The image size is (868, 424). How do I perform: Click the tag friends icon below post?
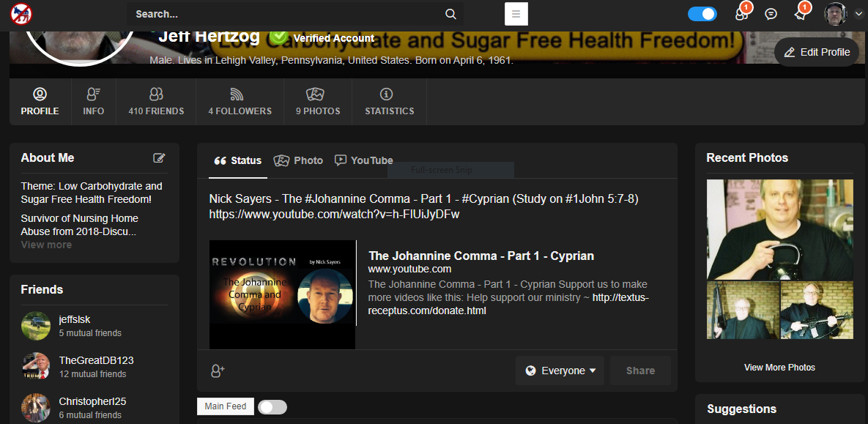point(218,371)
